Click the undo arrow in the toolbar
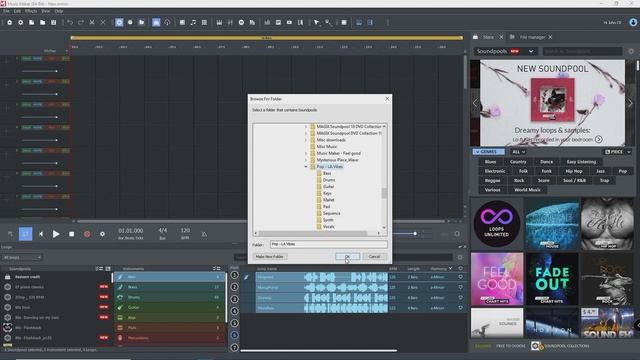The width and height of the screenshot is (640, 360). point(70,22)
